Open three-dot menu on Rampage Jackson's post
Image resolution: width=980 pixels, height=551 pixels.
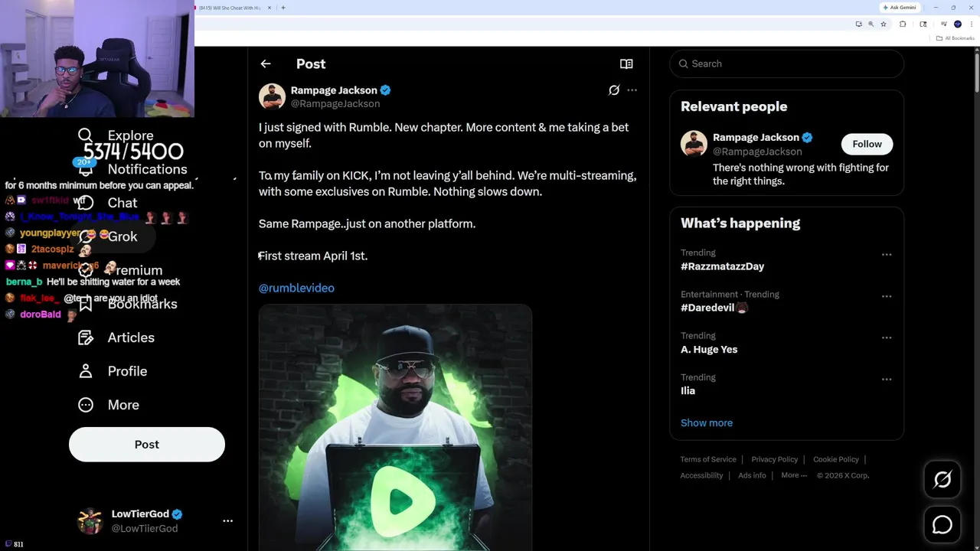632,90
